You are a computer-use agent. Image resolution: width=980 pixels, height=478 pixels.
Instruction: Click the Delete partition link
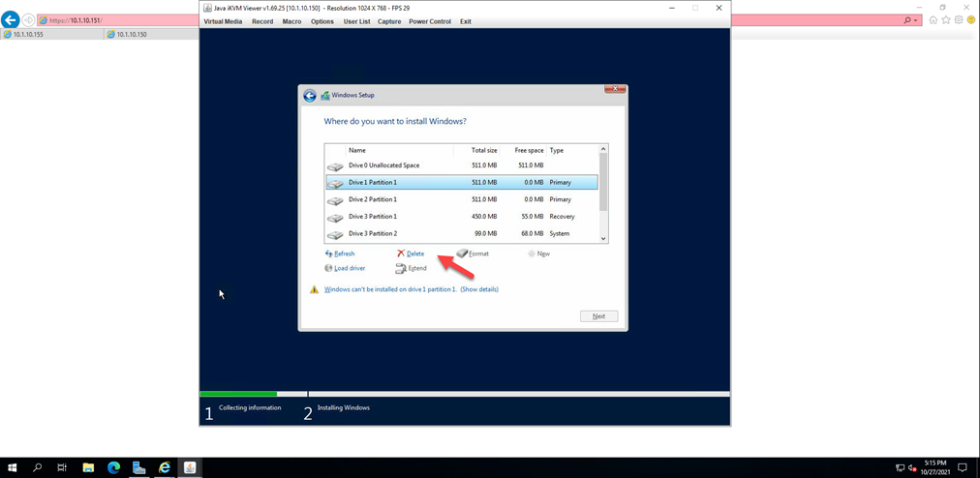415,254
